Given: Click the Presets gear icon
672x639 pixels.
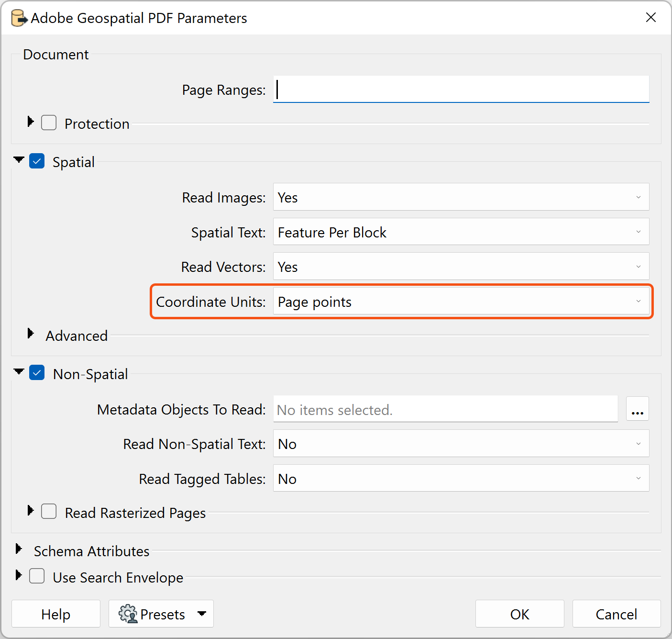Looking at the screenshot, I should coord(128,614).
